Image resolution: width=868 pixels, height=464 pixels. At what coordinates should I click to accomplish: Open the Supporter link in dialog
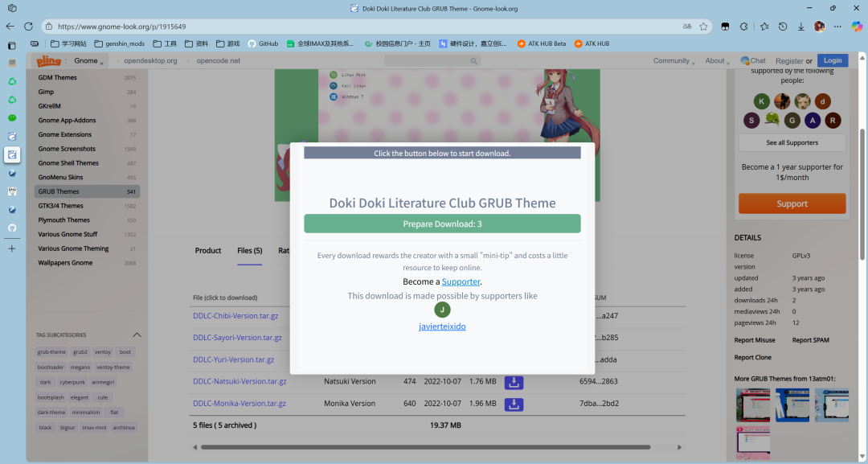(461, 281)
